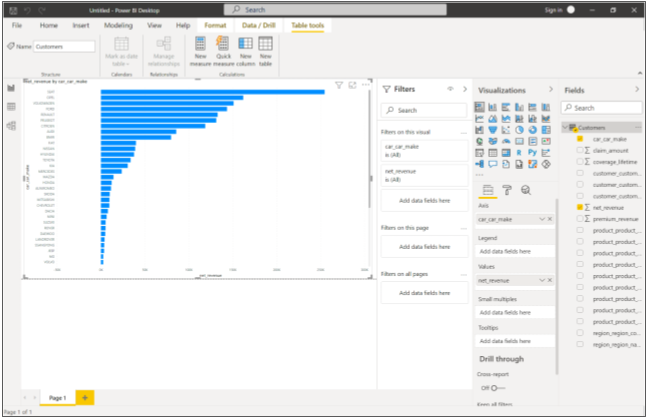Image resolution: width=648 pixels, height=419 pixels.
Task: Check the coverage_lifetime field
Action: point(580,162)
